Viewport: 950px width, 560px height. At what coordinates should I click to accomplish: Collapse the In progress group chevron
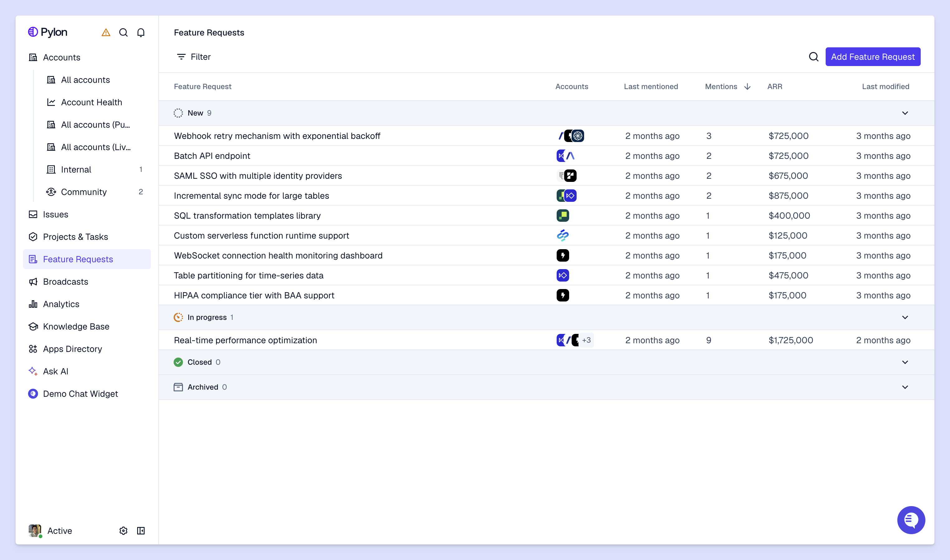pos(905,317)
